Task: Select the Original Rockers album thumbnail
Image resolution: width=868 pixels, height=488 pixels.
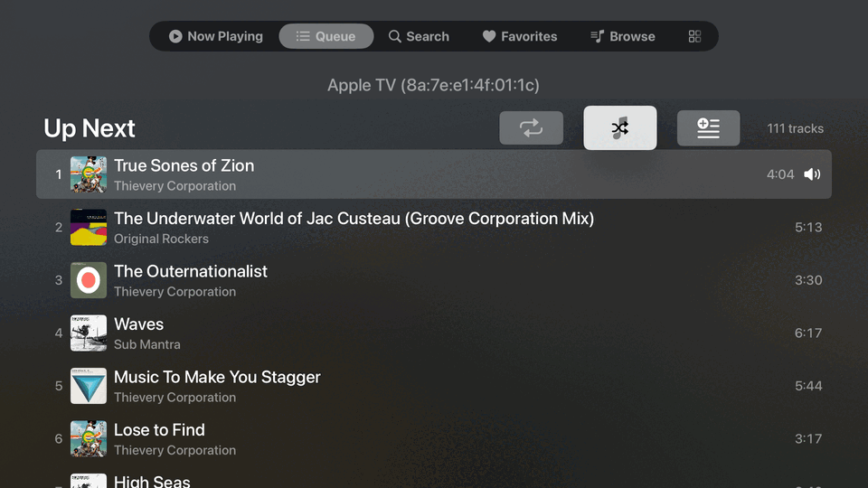Action: (89, 227)
